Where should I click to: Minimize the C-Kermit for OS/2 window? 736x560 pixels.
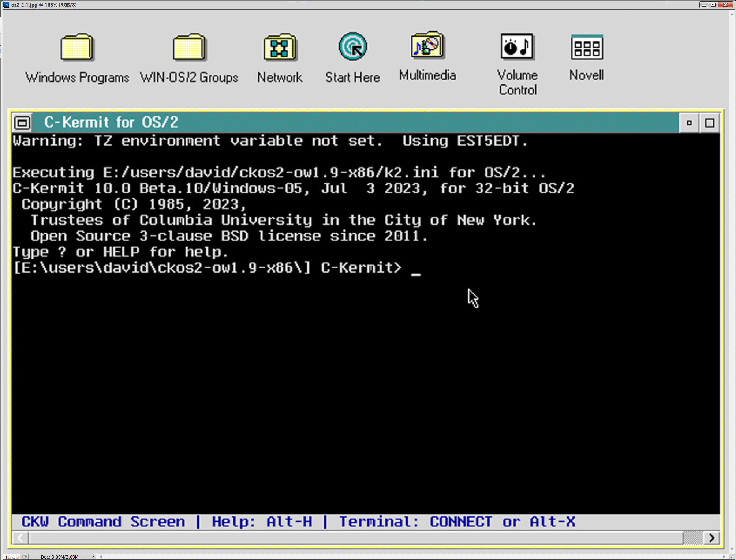coord(689,123)
